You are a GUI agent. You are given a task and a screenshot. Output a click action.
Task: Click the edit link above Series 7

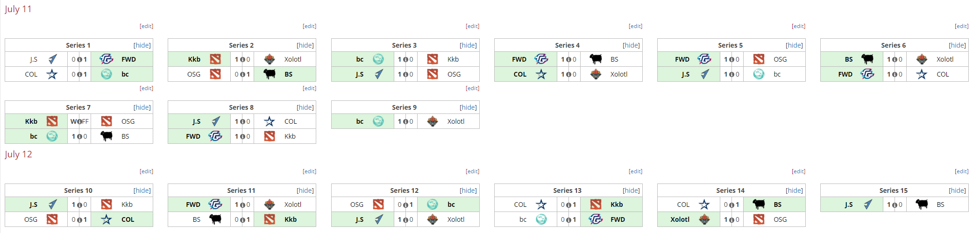pyautogui.click(x=146, y=88)
